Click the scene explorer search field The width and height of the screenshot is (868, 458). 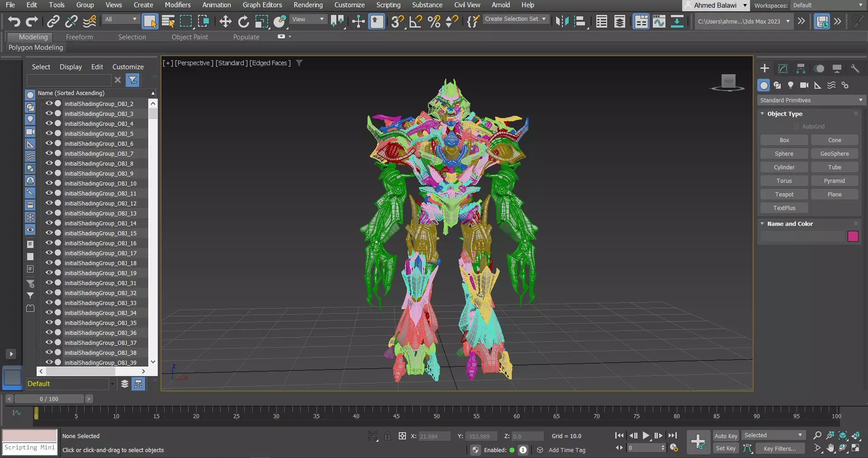tap(69, 80)
